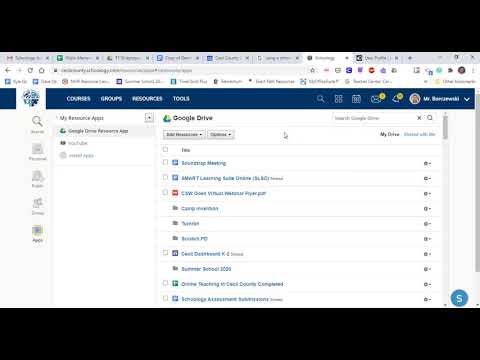Reload the page with browser refresh icon
Image resolution: width=480 pixels, height=360 pixels.
[30, 70]
